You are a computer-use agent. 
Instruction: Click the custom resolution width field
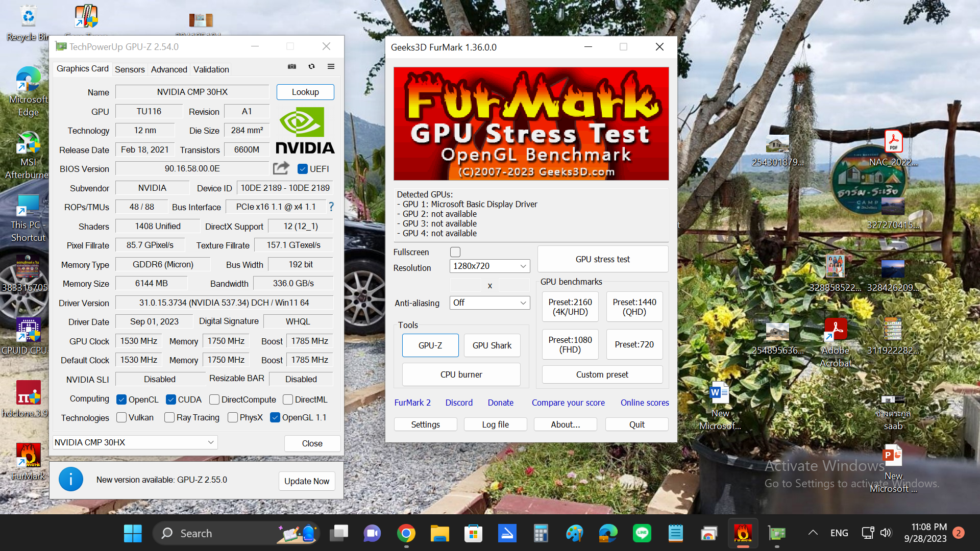465,285
